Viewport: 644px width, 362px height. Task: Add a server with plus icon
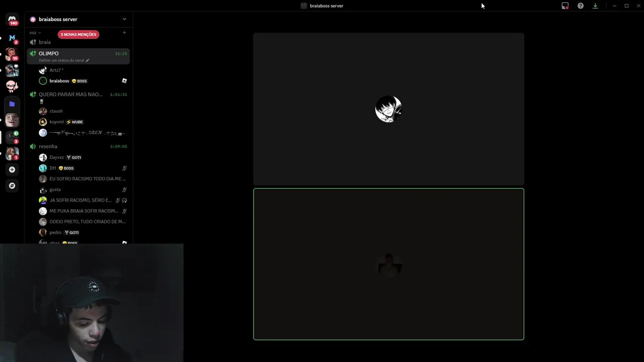tap(12, 169)
